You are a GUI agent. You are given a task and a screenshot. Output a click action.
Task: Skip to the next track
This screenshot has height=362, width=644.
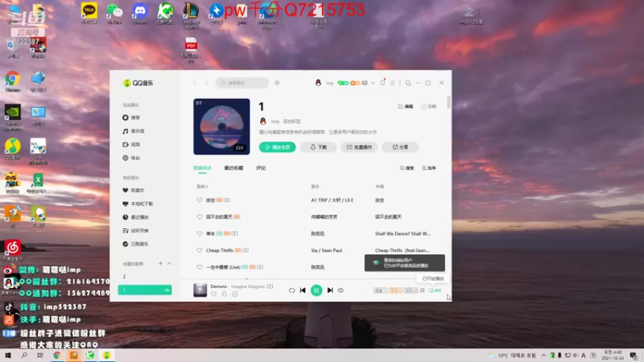click(330, 290)
